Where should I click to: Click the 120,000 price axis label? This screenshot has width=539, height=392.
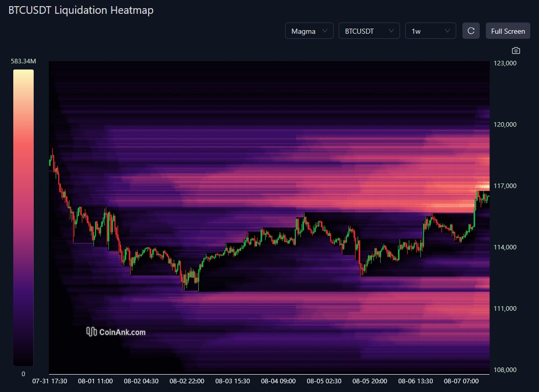[505, 125]
